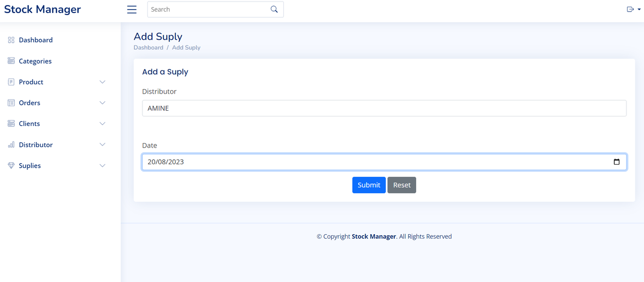Click the Suplies diamond icon
This screenshot has height=282, width=644.
11,165
